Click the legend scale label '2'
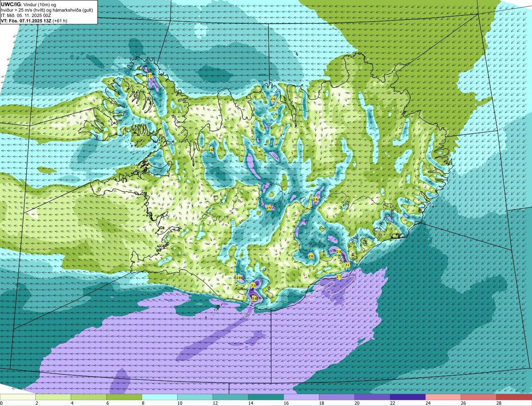Image resolution: width=532 pixels, height=406 pixels. 37,403
